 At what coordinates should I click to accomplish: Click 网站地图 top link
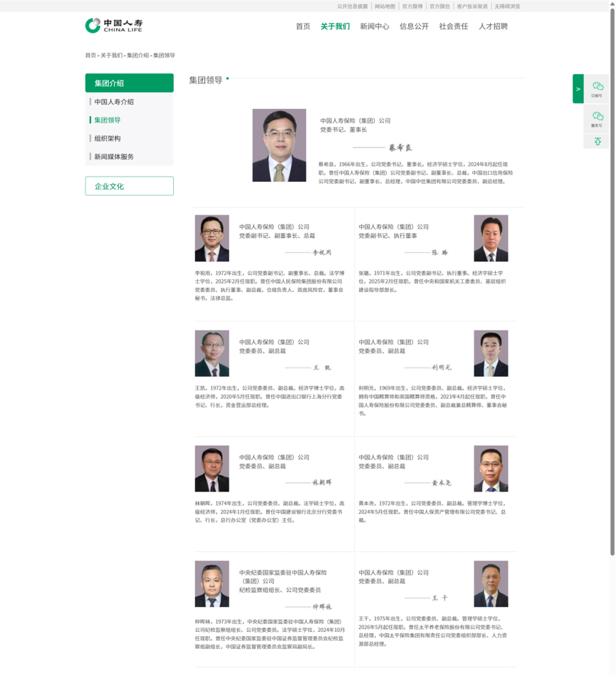point(385,6)
